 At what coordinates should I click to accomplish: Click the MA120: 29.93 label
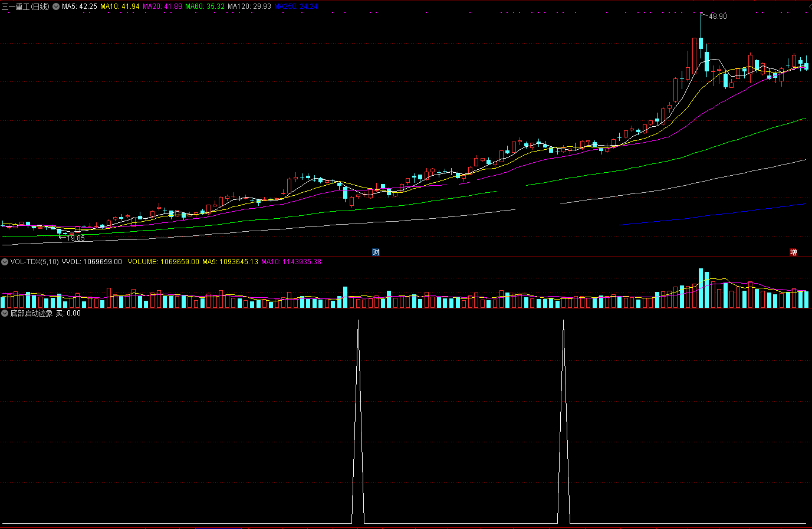click(249, 6)
